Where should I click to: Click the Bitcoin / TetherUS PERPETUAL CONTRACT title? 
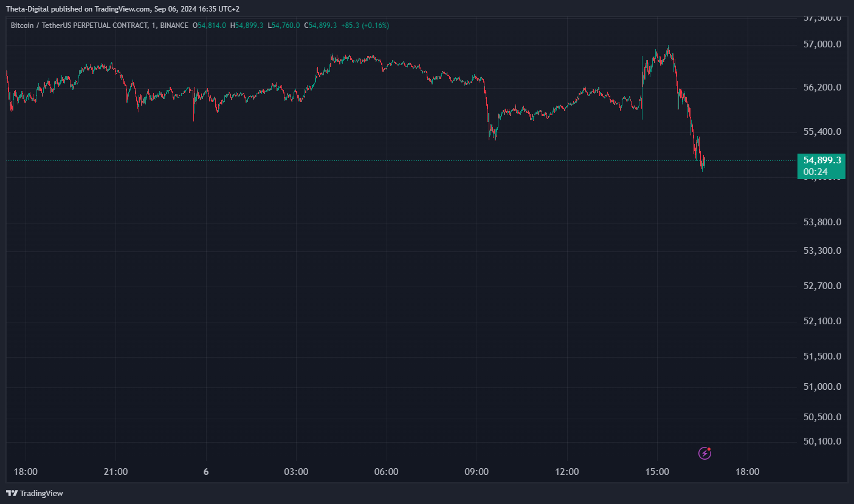point(79,26)
